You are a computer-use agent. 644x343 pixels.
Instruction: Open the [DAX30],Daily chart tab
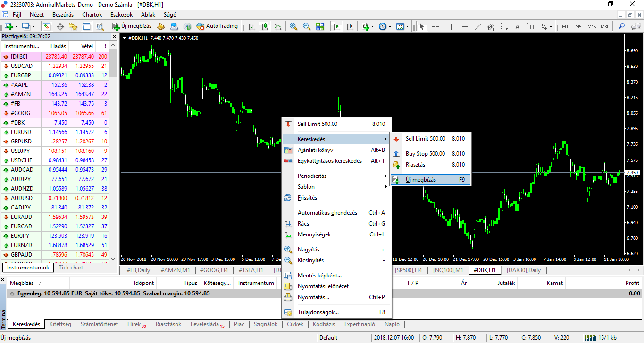click(x=524, y=270)
